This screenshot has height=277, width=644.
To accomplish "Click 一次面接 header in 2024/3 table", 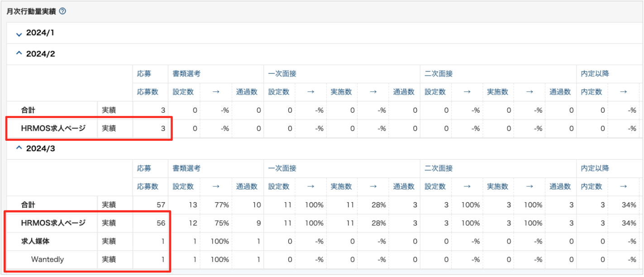I will tap(282, 168).
